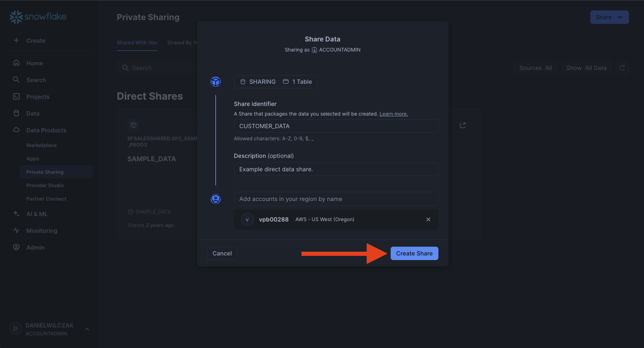Image resolution: width=644 pixels, height=348 pixels.
Task: Switch to Shared With You tab
Action: coord(137,43)
